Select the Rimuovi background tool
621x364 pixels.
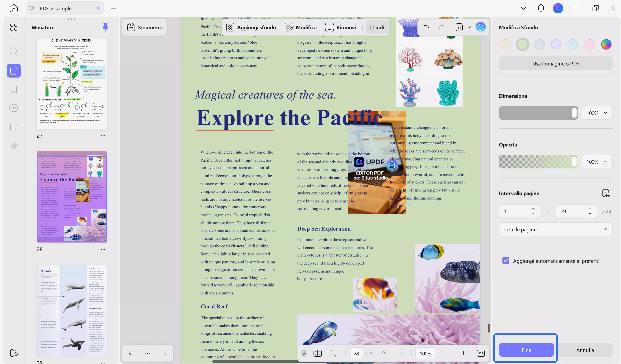(x=341, y=27)
